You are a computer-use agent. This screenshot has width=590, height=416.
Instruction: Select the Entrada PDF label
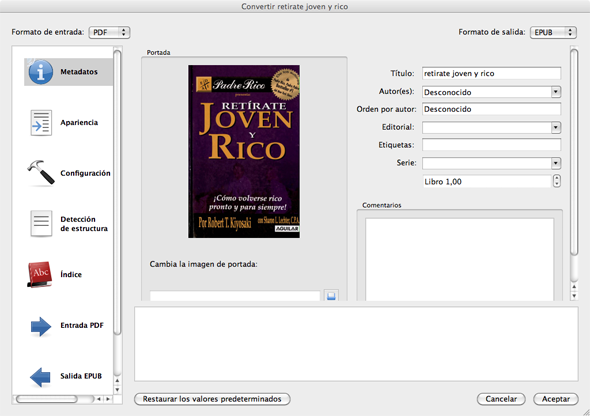click(82, 325)
